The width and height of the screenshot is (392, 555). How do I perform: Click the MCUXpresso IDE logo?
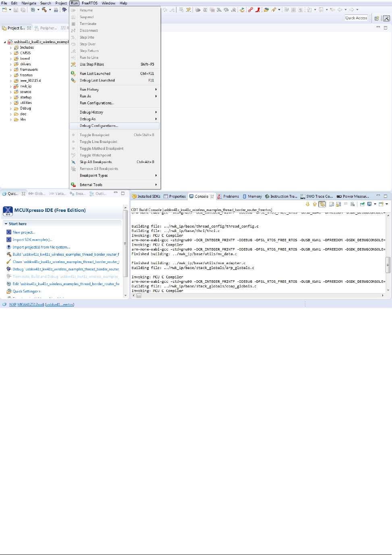point(8,211)
